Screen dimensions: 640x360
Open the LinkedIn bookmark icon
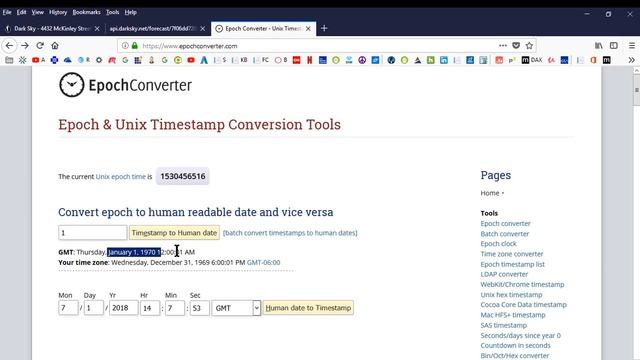[x=444, y=60]
